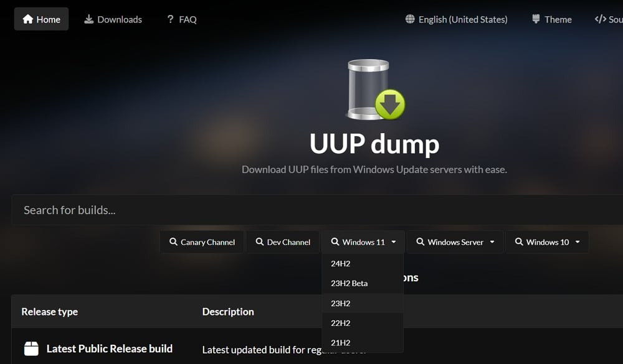Click the Dev Channel magnifier icon

259,242
